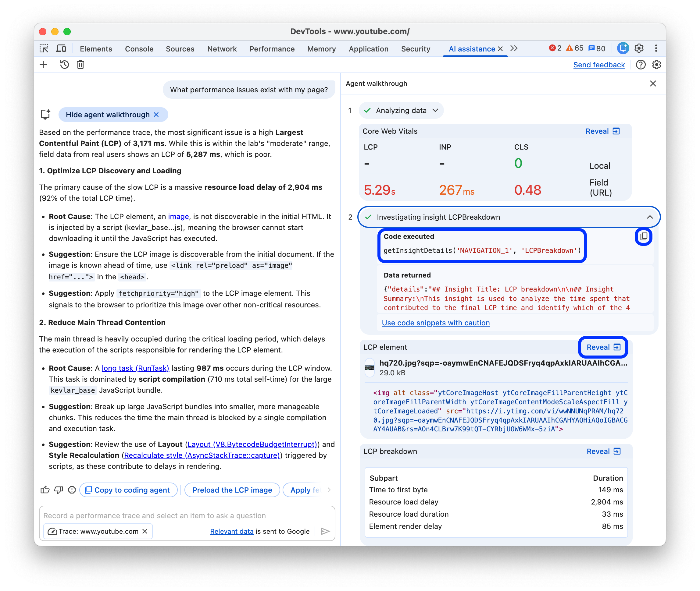Select the Security tab
The image size is (700, 591).
416,49
